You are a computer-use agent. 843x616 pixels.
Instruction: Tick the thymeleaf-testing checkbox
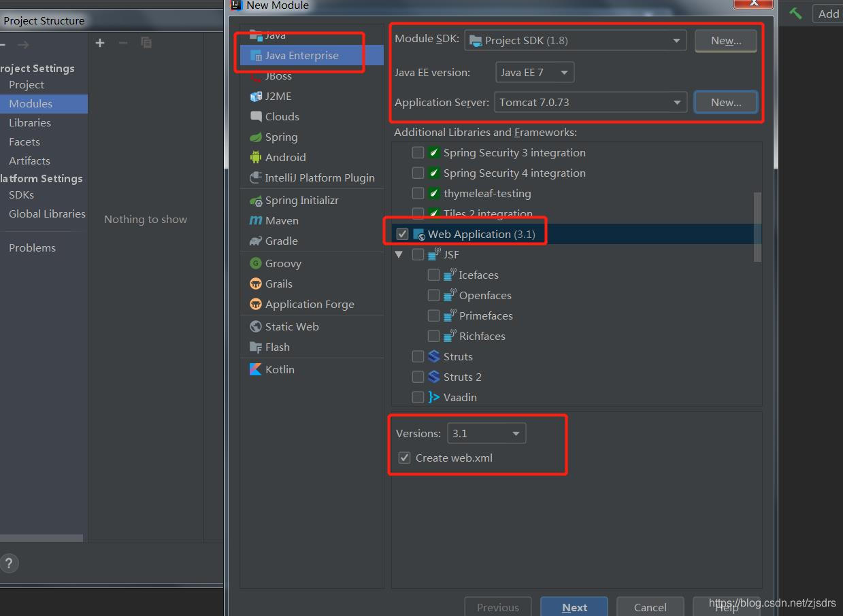pos(418,194)
